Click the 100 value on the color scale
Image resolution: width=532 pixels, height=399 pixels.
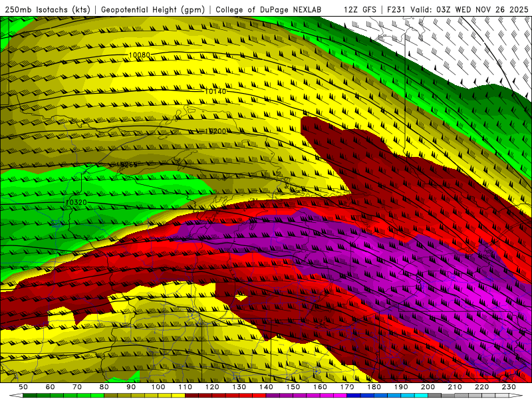[x=158, y=387]
